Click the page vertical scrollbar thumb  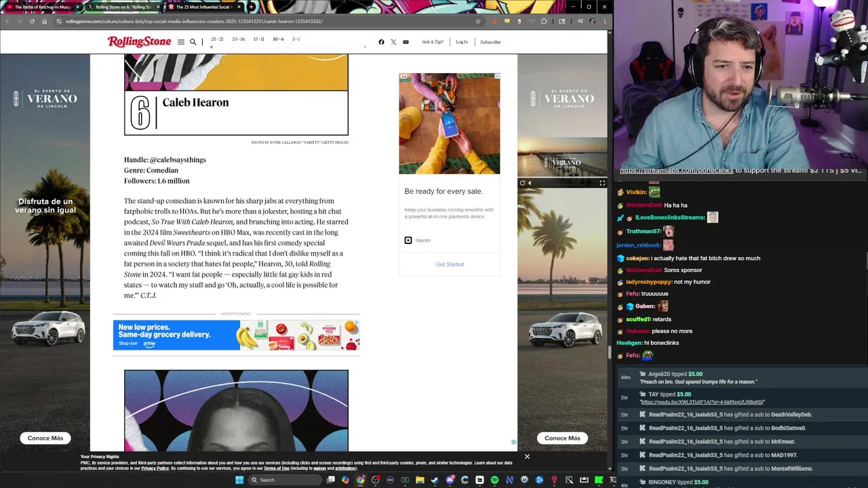[610, 352]
